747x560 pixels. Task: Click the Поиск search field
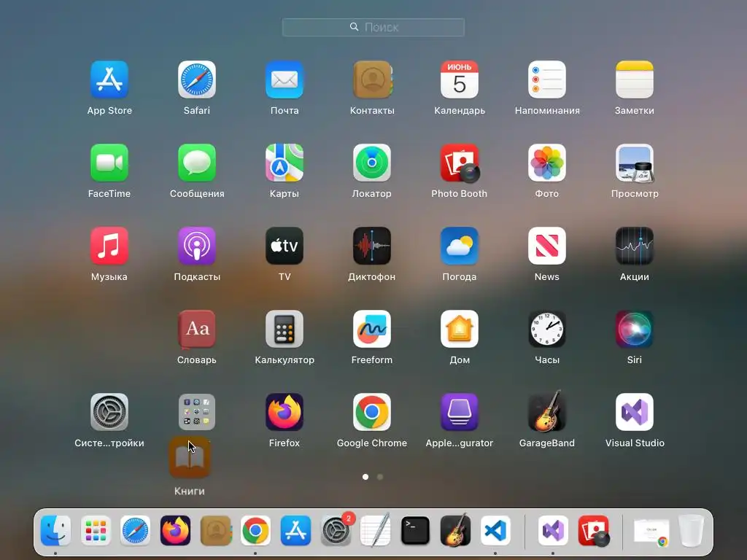click(373, 27)
